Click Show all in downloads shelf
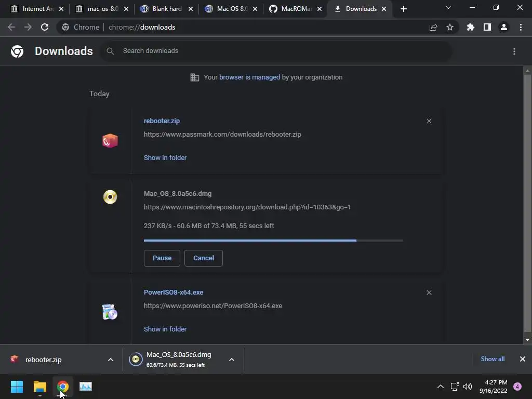Viewport: 532px width, 399px height. coord(493,359)
